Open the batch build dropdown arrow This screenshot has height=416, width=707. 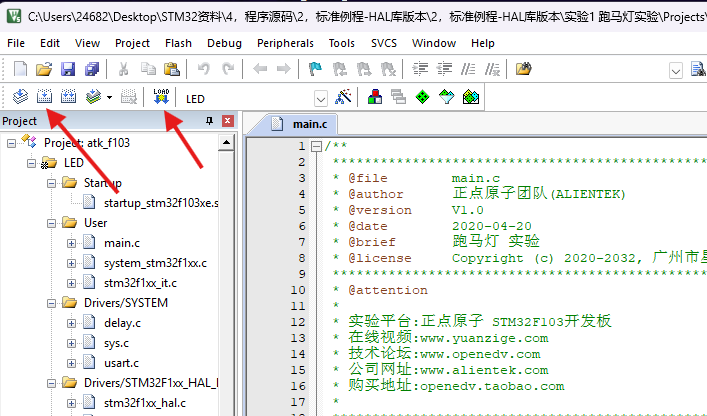click(109, 97)
